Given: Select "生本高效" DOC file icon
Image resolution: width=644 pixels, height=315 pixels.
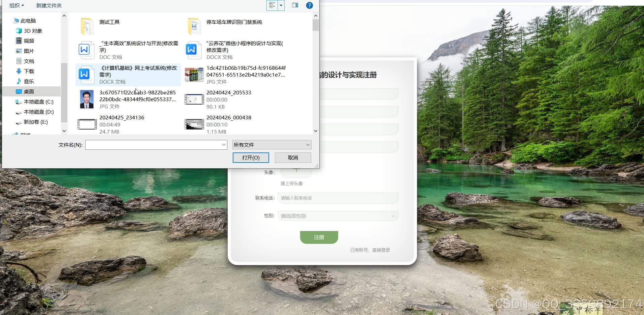Looking at the screenshot, I should point(86,50).
